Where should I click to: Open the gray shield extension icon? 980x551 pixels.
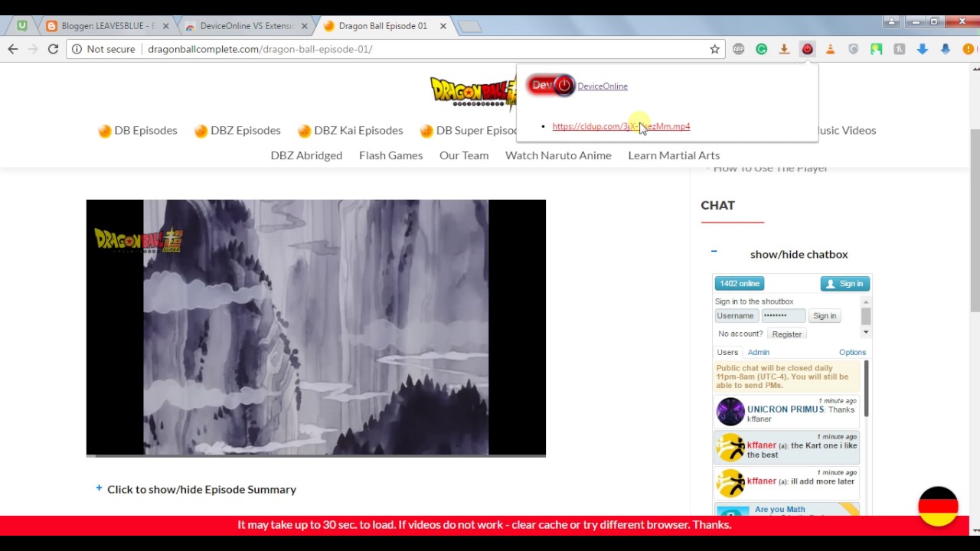tap(853, 49)
